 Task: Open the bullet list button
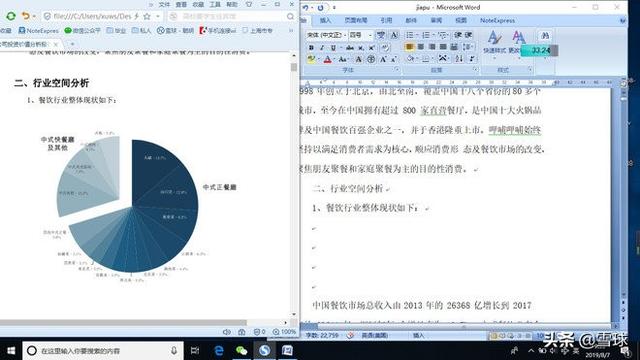click(x=410, y=35)
